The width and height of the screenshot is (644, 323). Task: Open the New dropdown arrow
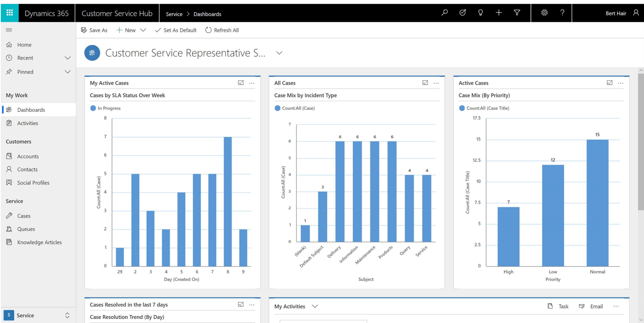(x=143, y=30)
